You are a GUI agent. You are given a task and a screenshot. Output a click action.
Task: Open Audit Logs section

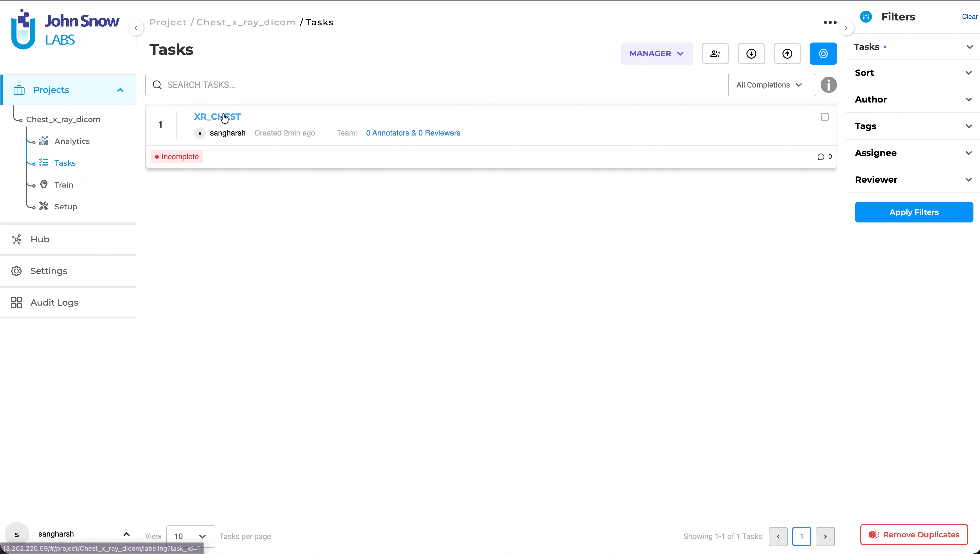[x=68, y=303]
